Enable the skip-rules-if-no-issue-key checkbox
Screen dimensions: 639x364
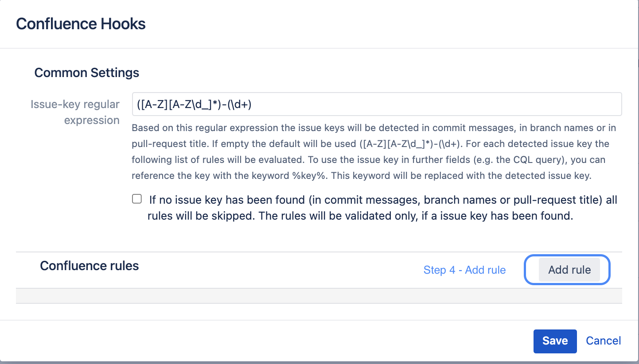tap(137, 199)
